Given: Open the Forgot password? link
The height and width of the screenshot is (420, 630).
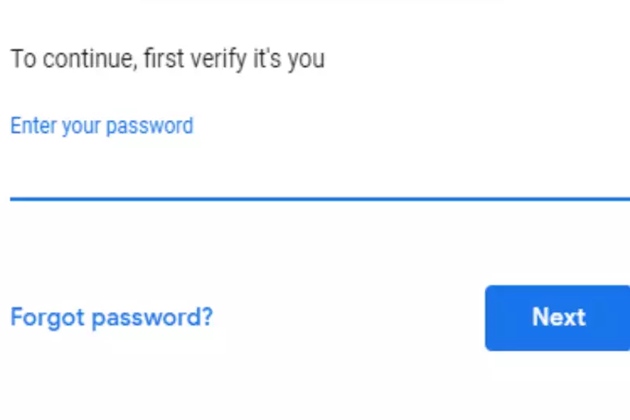Looking at the screenshot, I should [x=111, y=318].
